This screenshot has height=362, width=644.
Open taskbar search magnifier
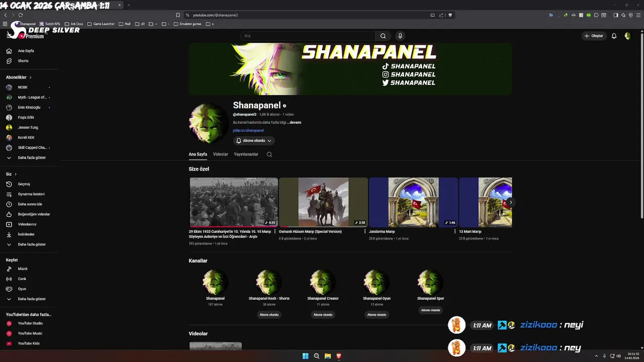[x=316, y=356]
